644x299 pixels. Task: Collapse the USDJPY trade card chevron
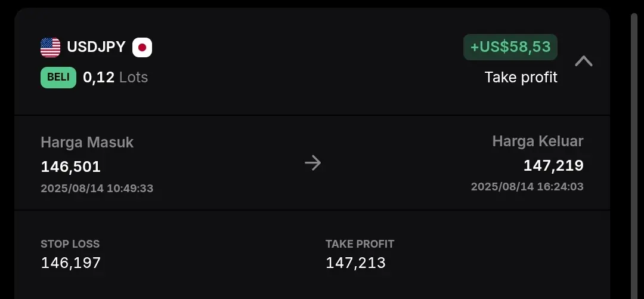point(584,61)
